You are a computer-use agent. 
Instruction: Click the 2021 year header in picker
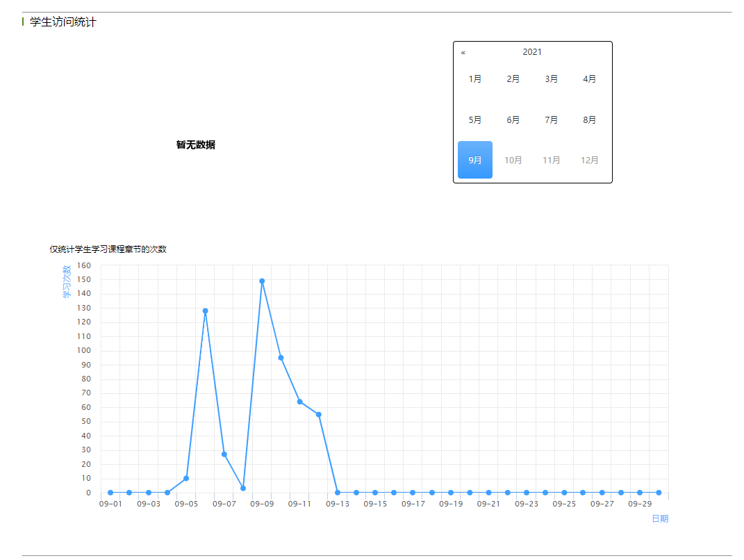point(532,52)
